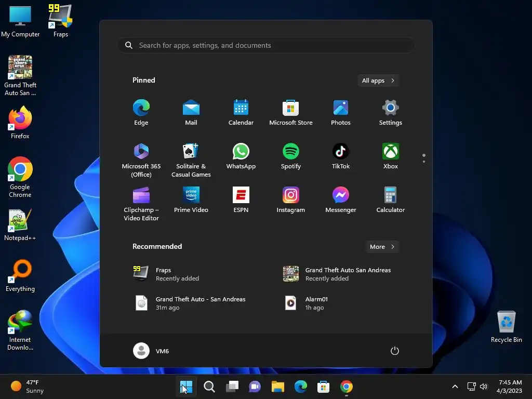
Task: Select the Internet Download Manager desktop shortcut
Action: (x=20, y=330)
